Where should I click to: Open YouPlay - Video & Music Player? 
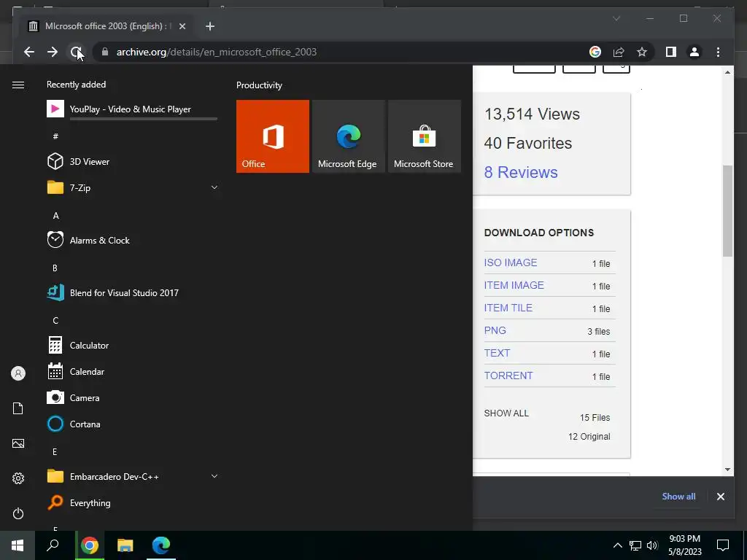click(x=133, y=109)
